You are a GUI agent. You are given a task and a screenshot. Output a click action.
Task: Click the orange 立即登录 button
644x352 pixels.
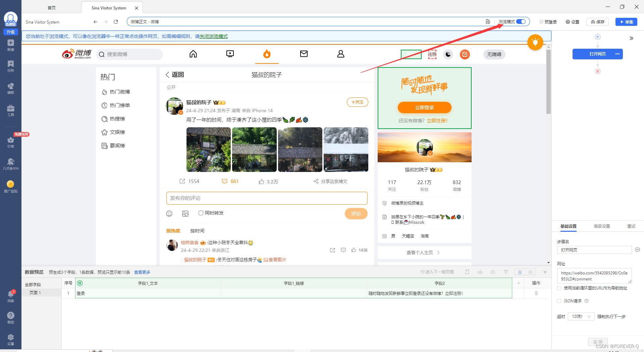click(x=425, y=107)
